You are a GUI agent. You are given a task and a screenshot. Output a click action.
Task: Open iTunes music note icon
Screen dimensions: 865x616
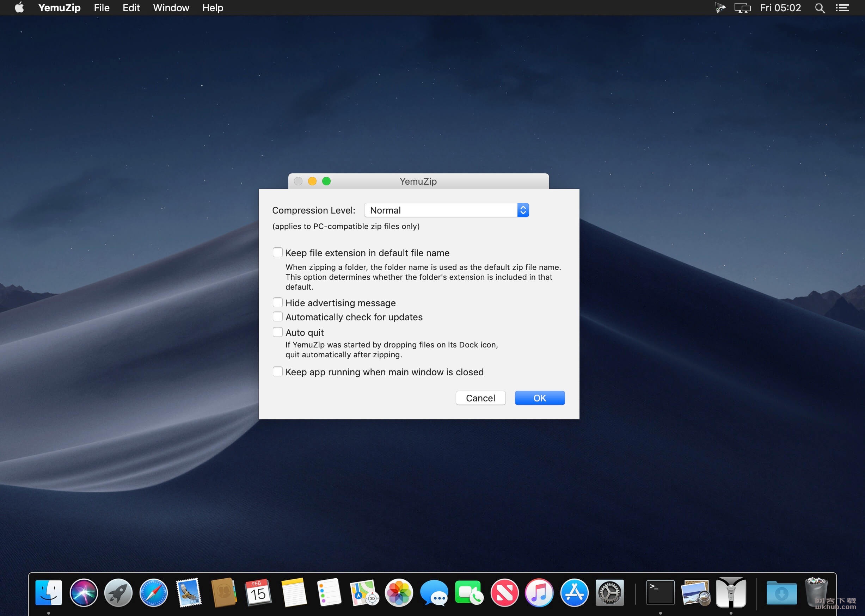point(539,592)
